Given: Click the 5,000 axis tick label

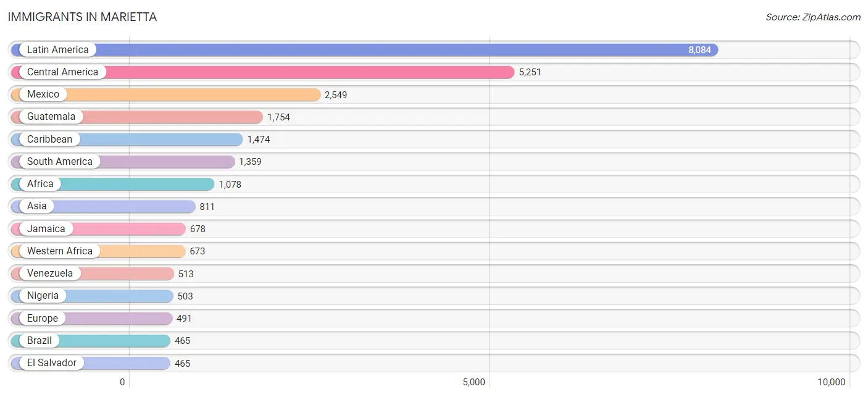Looking at the screenshot, I should pyautogui.click(x=474, y=382).
